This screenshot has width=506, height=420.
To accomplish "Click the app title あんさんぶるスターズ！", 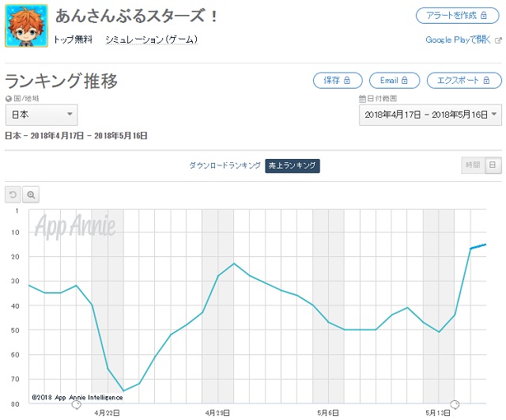I will 137,16.
